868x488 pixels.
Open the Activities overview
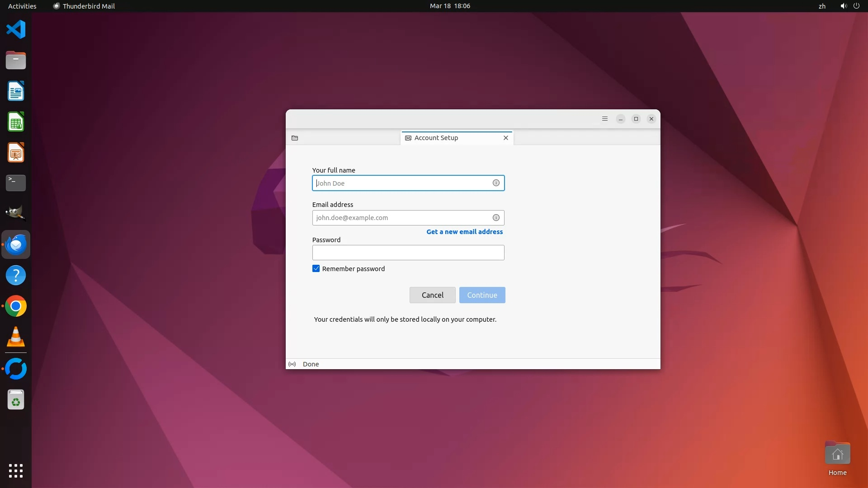22,6
